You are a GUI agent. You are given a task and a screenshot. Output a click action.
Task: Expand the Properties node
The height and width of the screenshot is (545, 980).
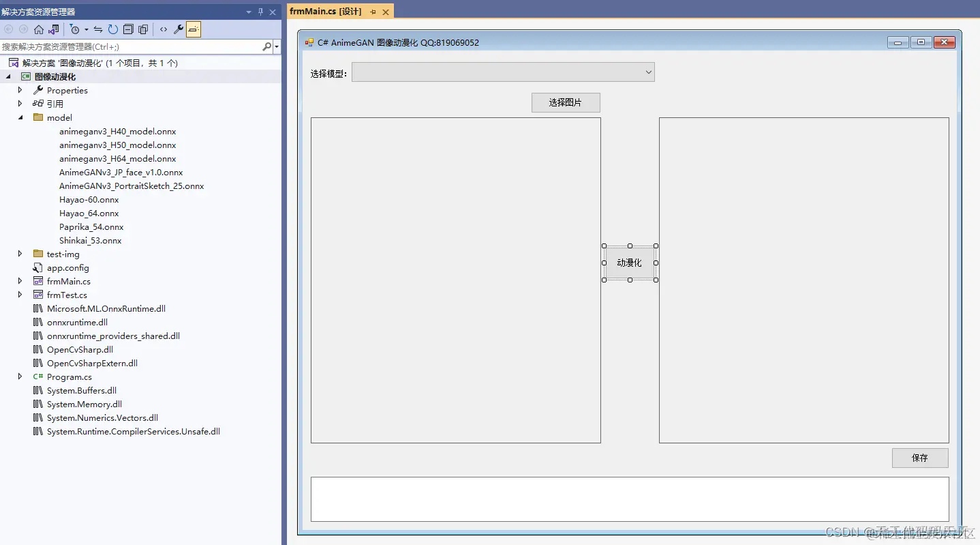point(20,90)
